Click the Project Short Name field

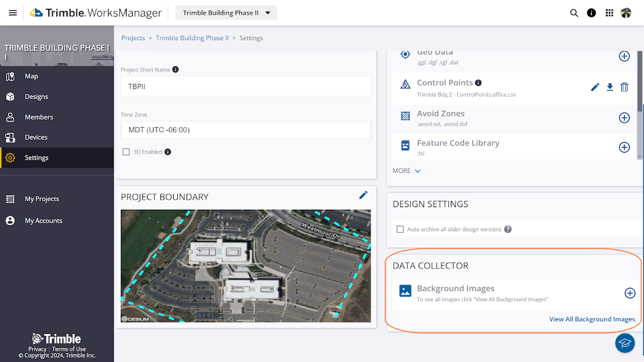pos(246,86)
